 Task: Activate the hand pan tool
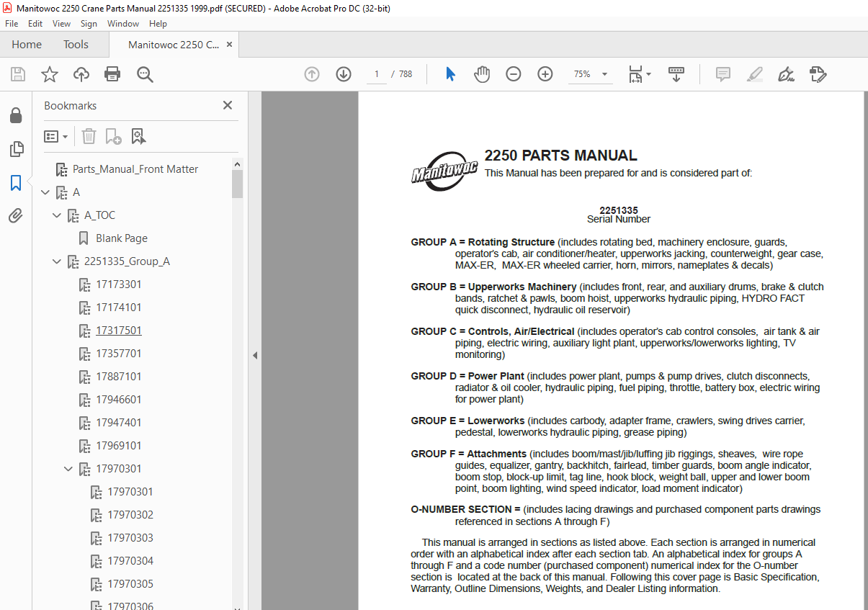(482, 74)
